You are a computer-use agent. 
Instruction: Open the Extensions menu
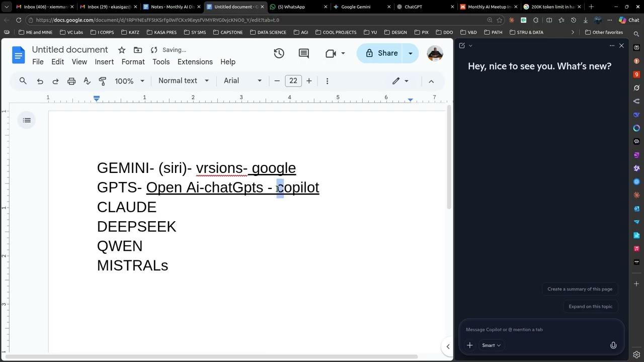point(195,62)
